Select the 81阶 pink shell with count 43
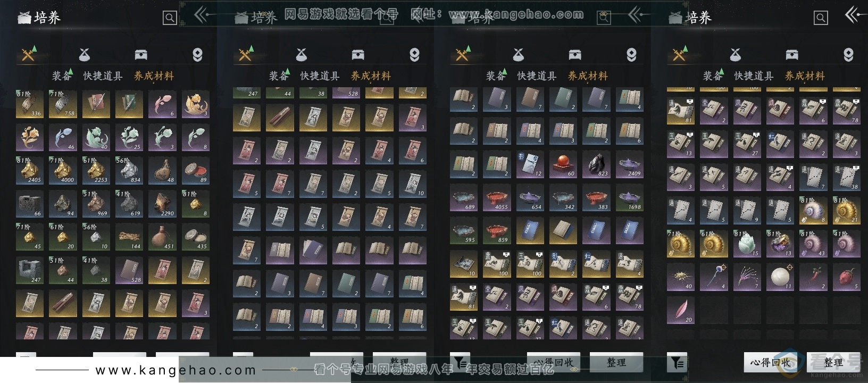868x383 pixels. 814,244
